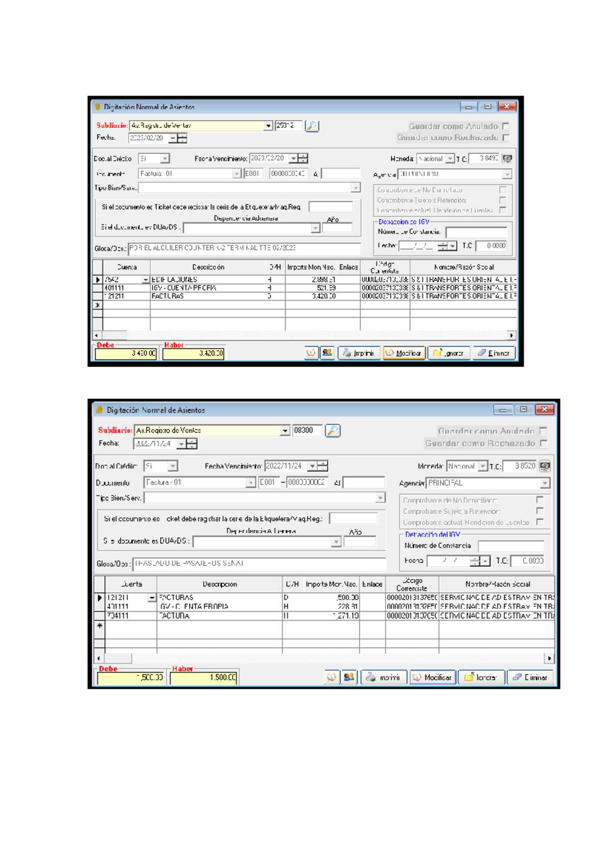Click the search magnifier in entry 25312 window
The height and width of the screenshot is (868, 613).
[312, 126]
